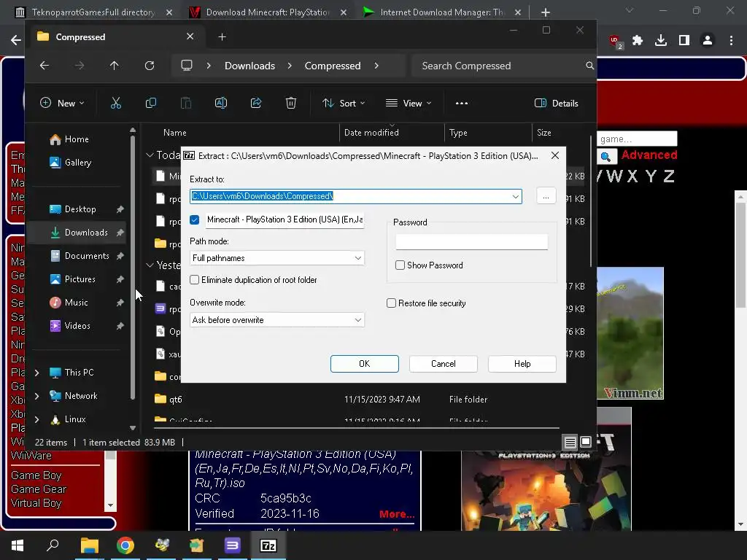Collapse the Today file group
The image size is (747, 560).
(150, 155)
